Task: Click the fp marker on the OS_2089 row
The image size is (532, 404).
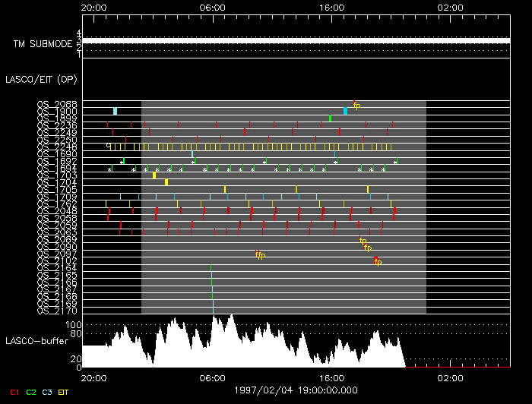Action: 363,241
